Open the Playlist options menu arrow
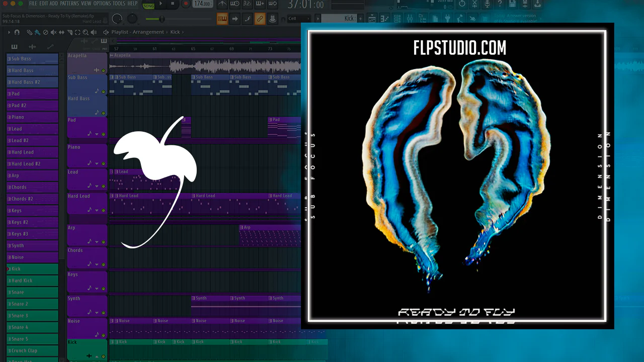 (x=9, y=32)
